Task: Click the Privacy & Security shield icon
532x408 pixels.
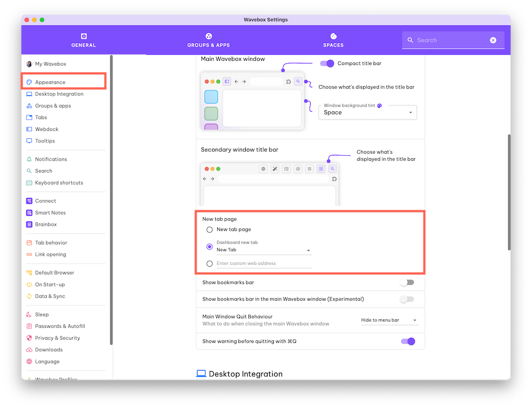Action: pyautogui.click(x=29, y=338)
